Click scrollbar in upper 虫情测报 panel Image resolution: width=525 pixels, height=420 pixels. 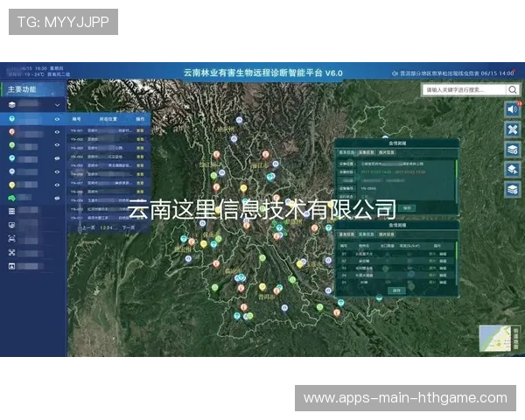[x=456, y=181]
